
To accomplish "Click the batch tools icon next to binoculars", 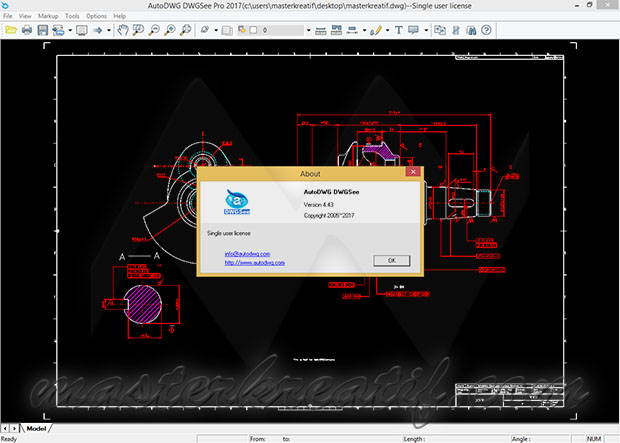I will pos(456,30).
